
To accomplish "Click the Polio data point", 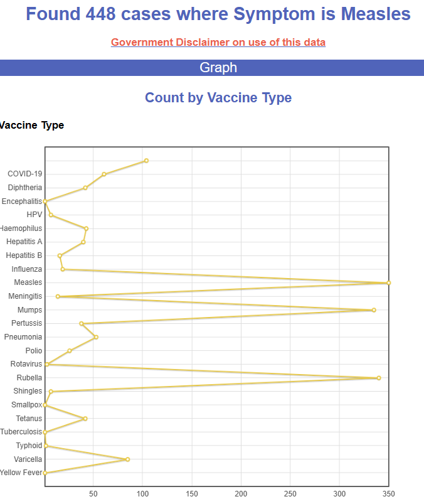I will 69,351.
